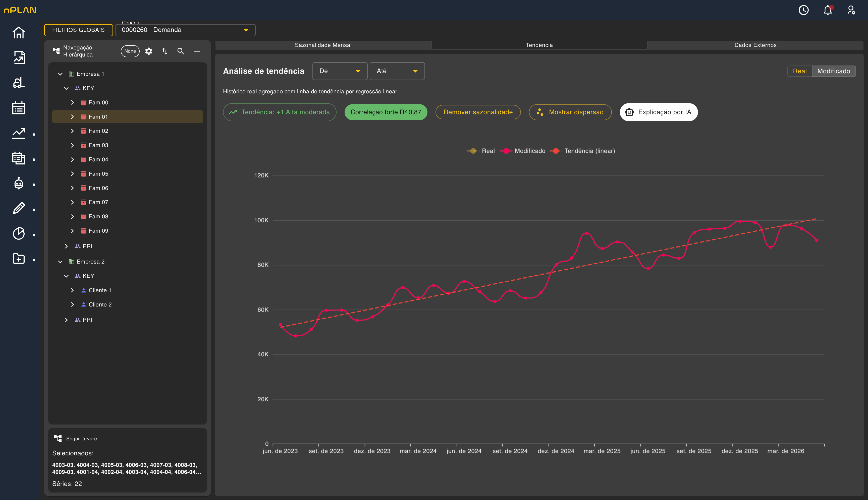Click the sort arrows icon in the navigation panel

(165, 51)
